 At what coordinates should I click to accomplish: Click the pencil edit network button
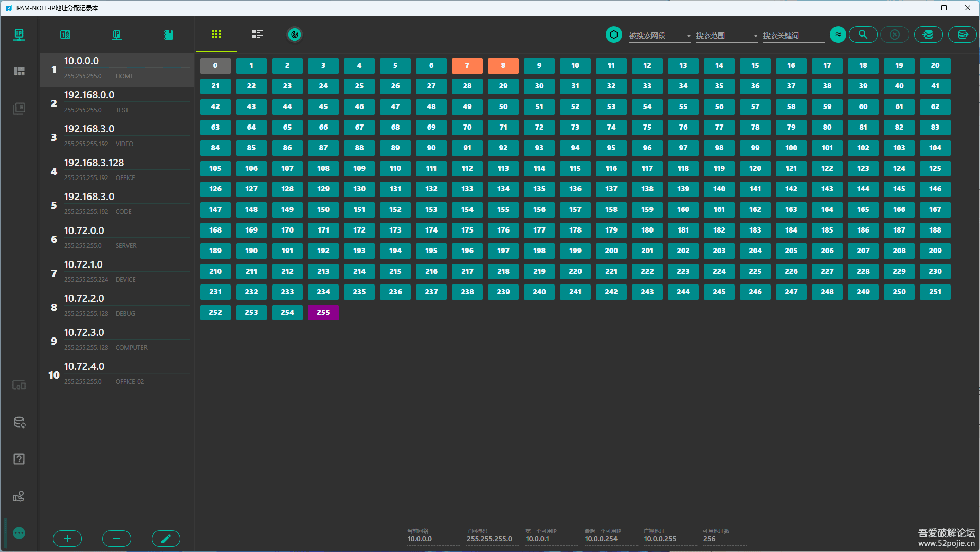(x=166, y=539)
